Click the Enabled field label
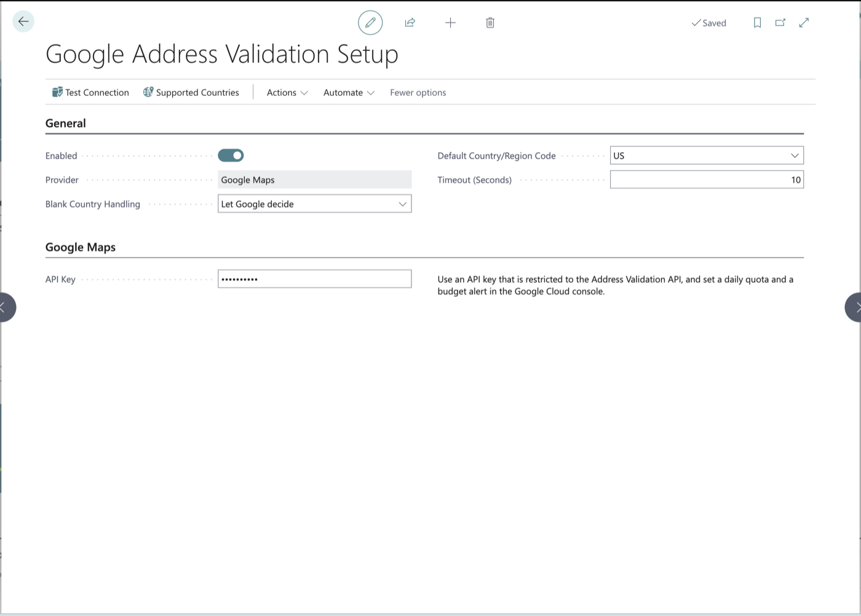Image resolution: width=861 pixels, height=616 pixels. 61,156
